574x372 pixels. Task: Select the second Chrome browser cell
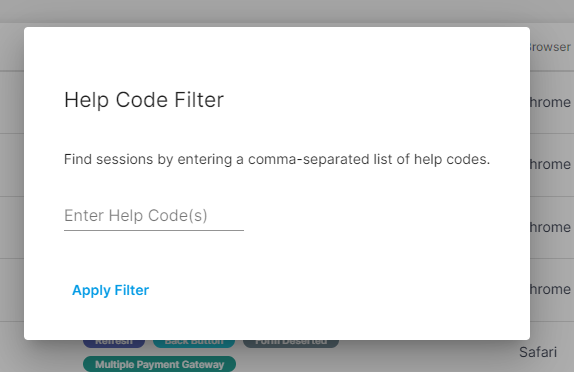[551, 164]
